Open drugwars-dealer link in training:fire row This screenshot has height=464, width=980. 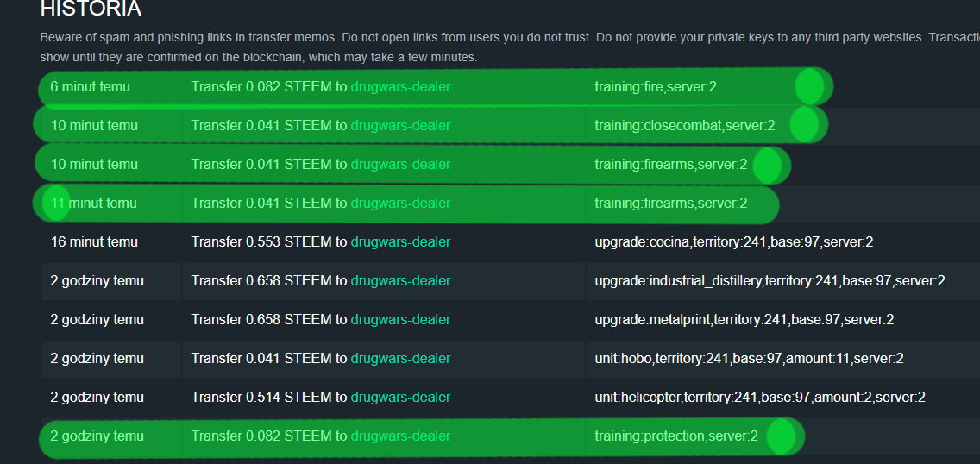click(x=400, y=87)
